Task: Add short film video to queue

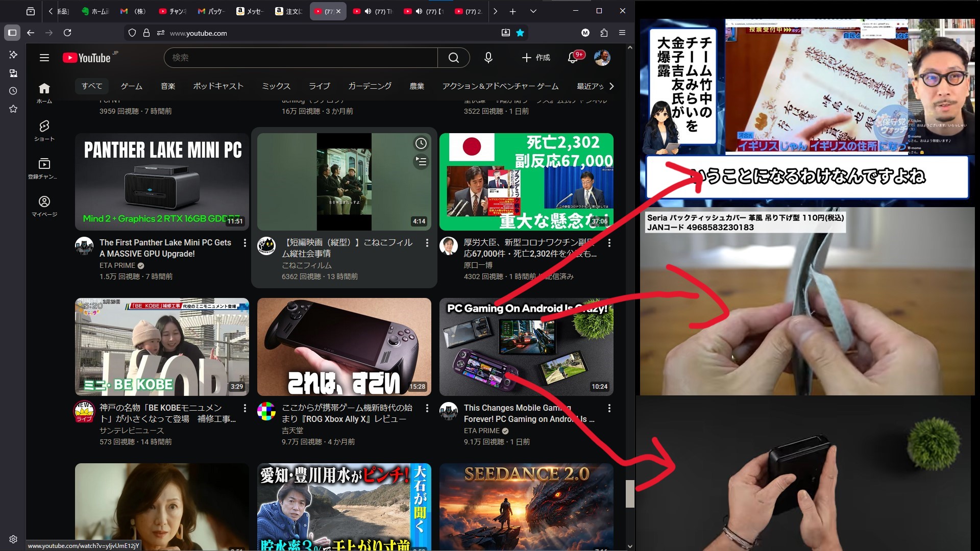Action: click(421, 162)
